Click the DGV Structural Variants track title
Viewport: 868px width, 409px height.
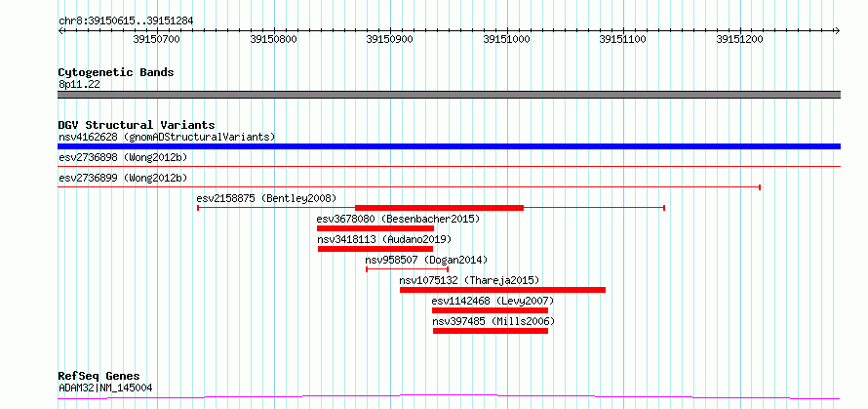137,125
